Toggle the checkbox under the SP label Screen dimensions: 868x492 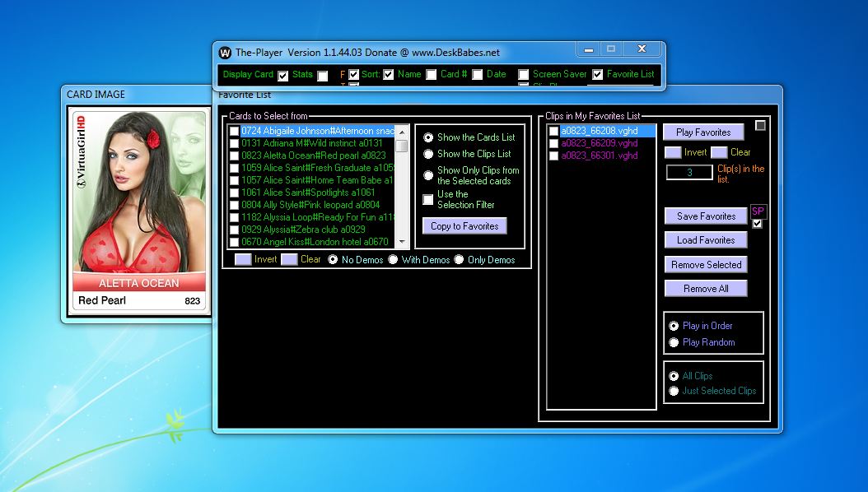(758, 223)
